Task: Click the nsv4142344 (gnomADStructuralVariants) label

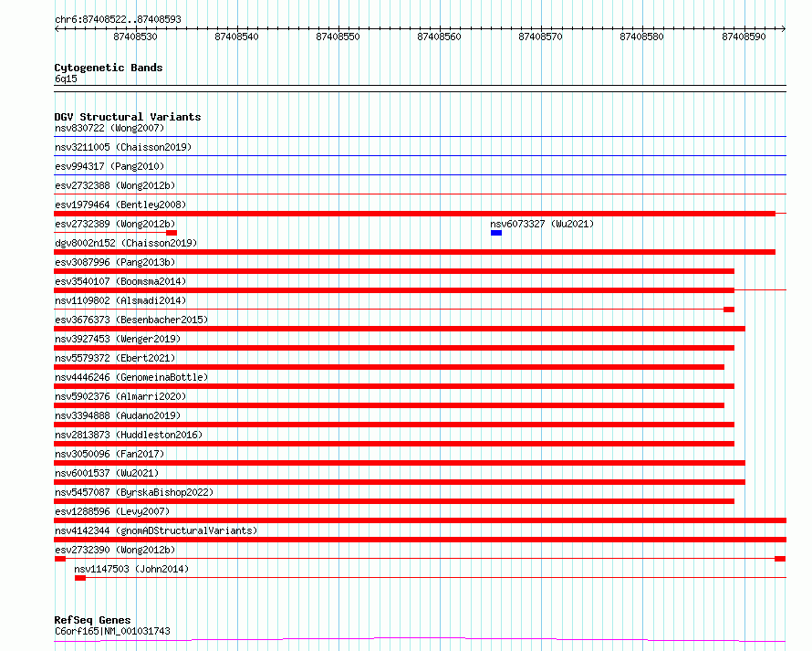Action: click(x=156, y=530)
